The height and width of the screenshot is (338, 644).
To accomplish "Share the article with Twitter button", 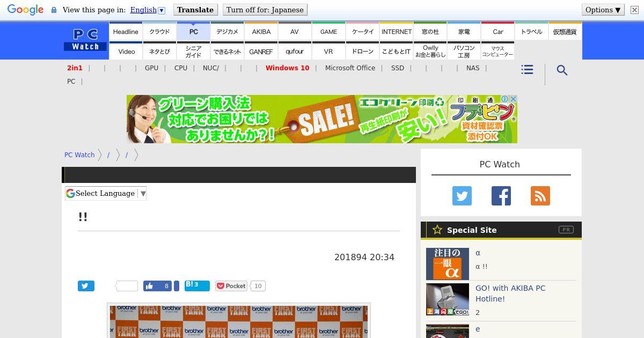I will pos(86,286).
